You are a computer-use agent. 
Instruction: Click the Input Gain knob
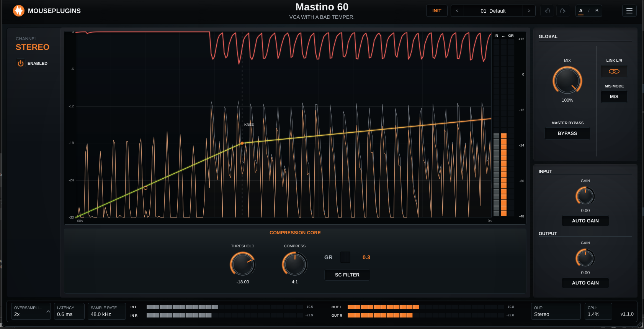click(585, 196)
